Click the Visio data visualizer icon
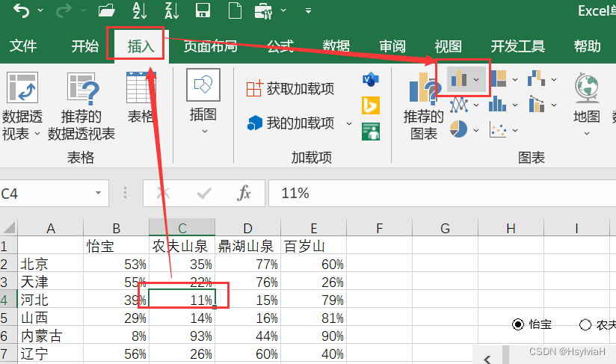Viewport: 616px width, 364px height. (371, 80)
